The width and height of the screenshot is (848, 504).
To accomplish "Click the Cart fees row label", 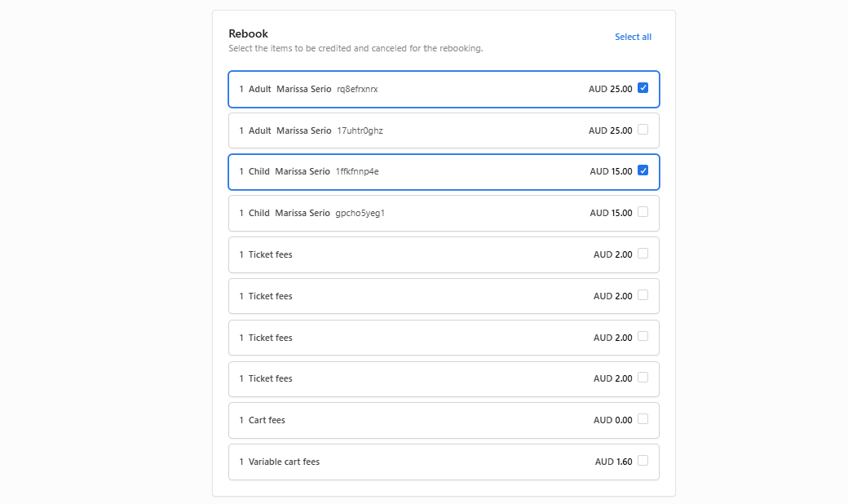I will click(267, 420).
